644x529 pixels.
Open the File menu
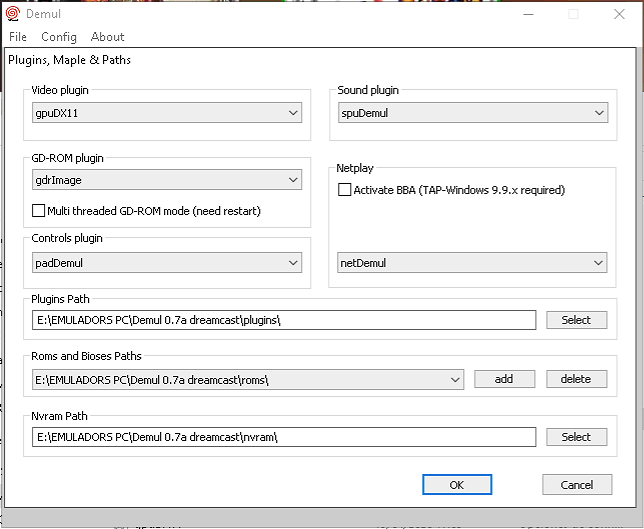[18, 37]
